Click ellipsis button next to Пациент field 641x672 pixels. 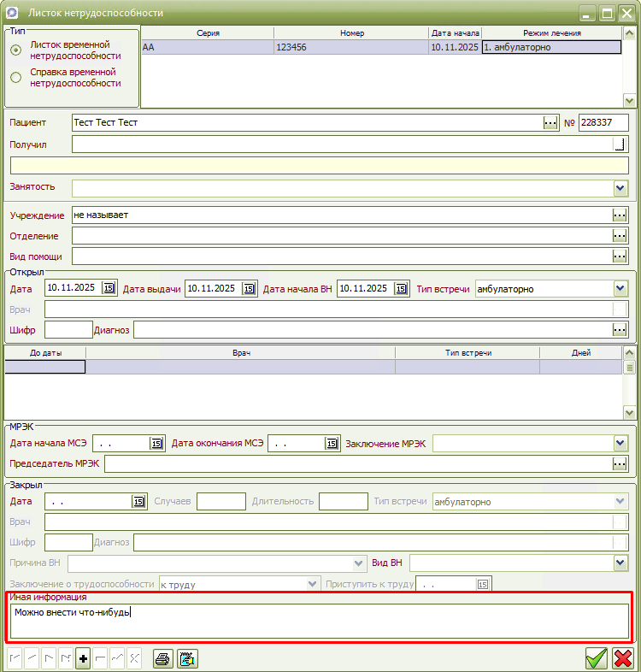550,123
